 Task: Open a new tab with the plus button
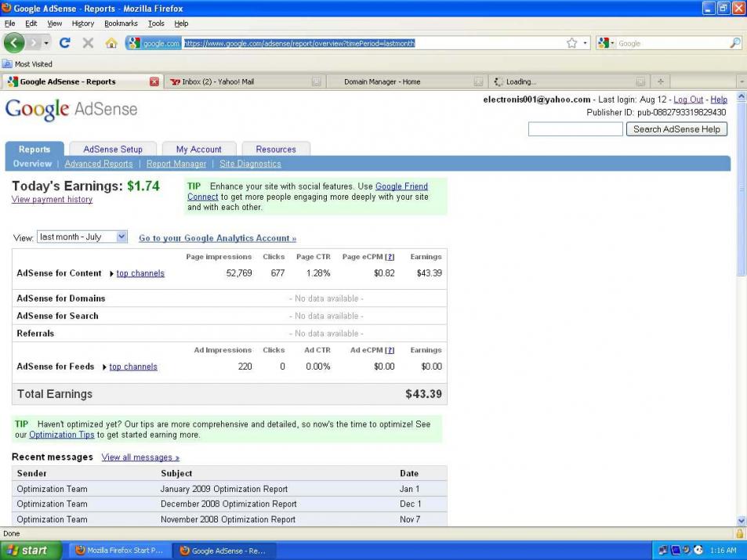coord(660,81)
